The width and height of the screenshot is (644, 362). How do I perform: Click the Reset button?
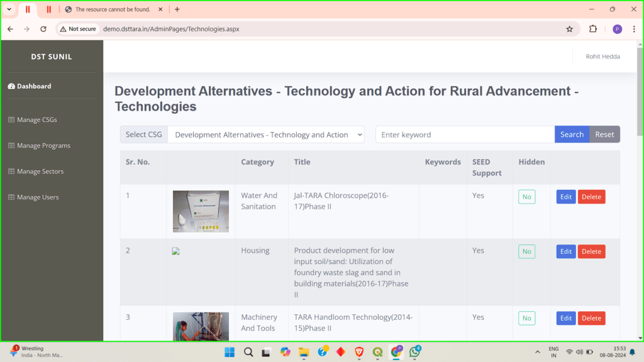coord(604,134)
